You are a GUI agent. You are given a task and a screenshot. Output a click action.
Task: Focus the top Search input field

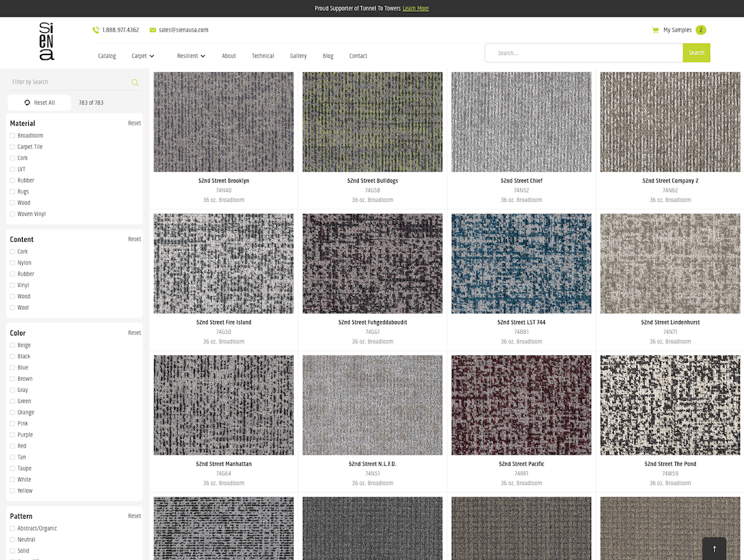click(583, 52)
